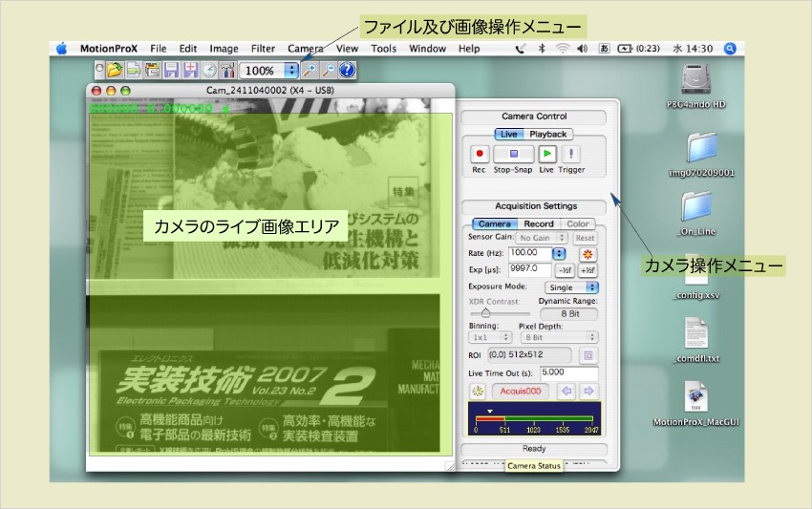Viewport: 812px width, 509px height.
Task: Click the Rate (Hz) input field
Action: (530, 253)
